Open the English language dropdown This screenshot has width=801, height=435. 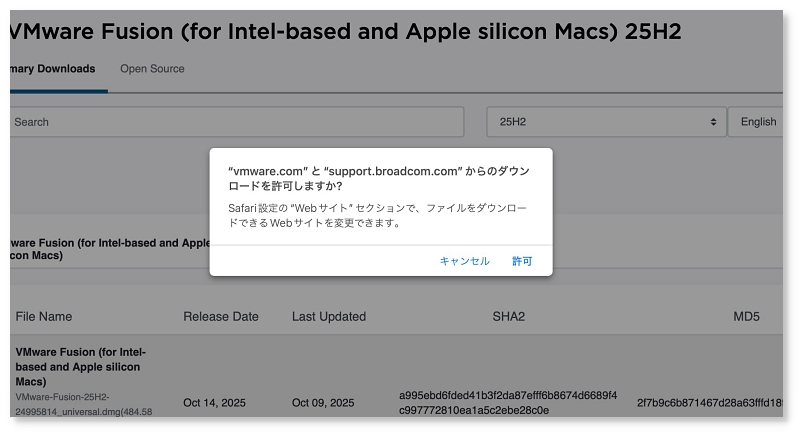pyautogui.click(x=757, y=122)
